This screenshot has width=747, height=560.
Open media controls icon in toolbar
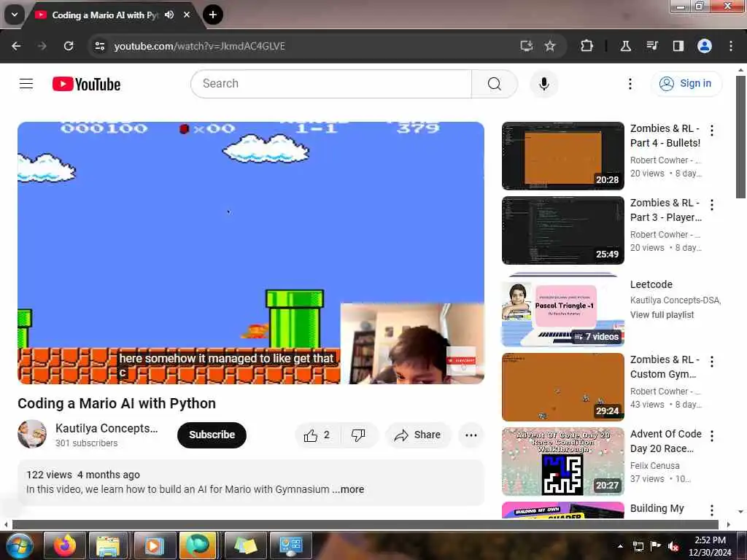pos(651,46)
